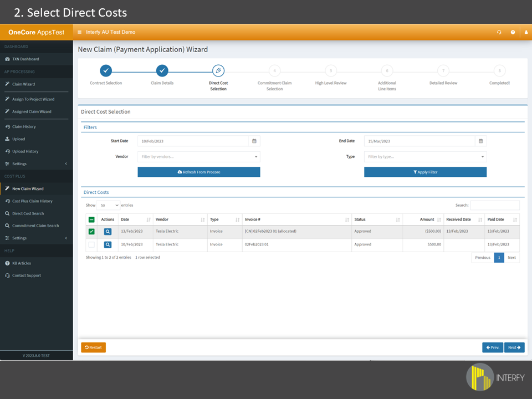Open the Type filter dropdown
The image size is (532, 399).
425,157
